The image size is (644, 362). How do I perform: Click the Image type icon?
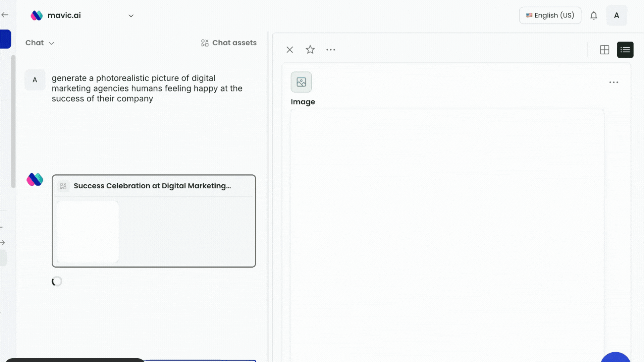tap(301, 82)
